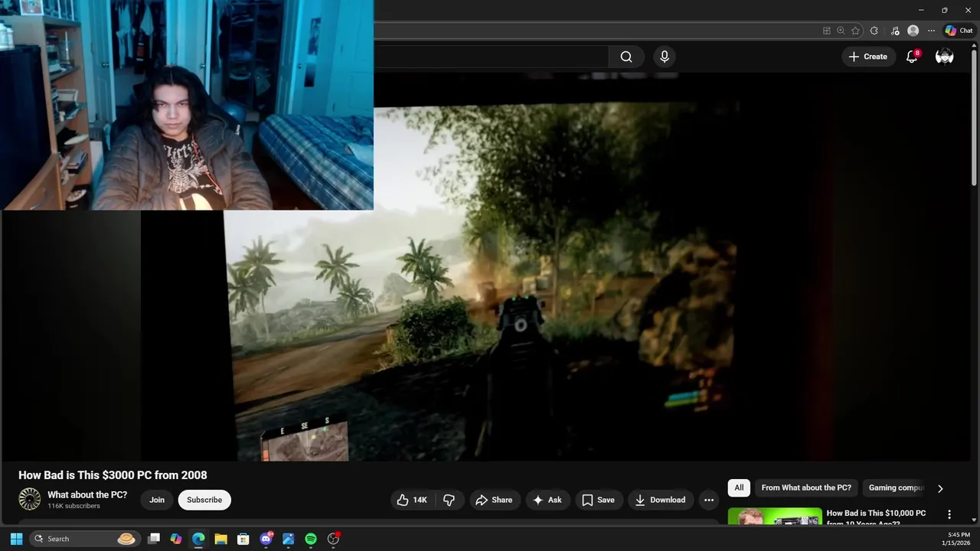Open Discord from the taskbar
980x551 pixels.
[266, 539]
